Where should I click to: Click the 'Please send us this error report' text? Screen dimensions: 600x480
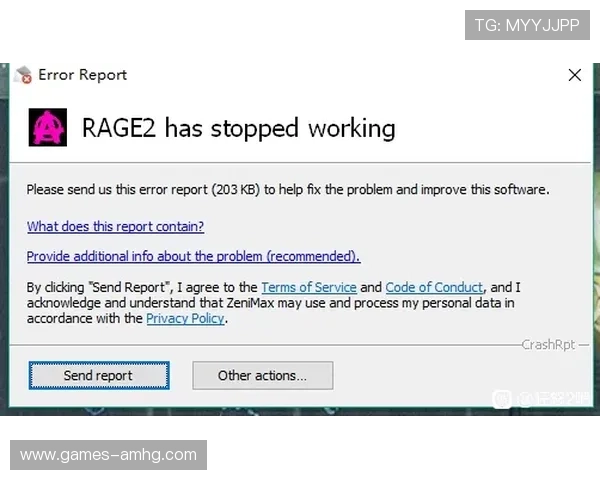288,189
